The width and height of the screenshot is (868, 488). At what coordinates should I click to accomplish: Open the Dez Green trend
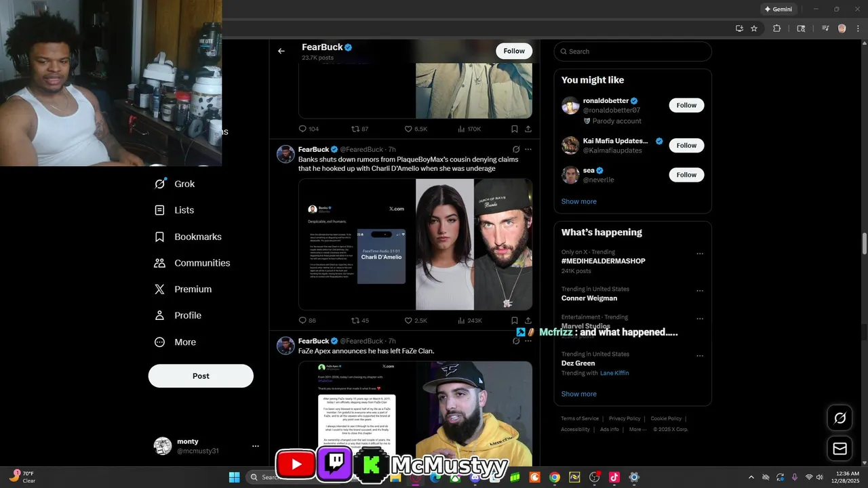click(x=578, y=363)
